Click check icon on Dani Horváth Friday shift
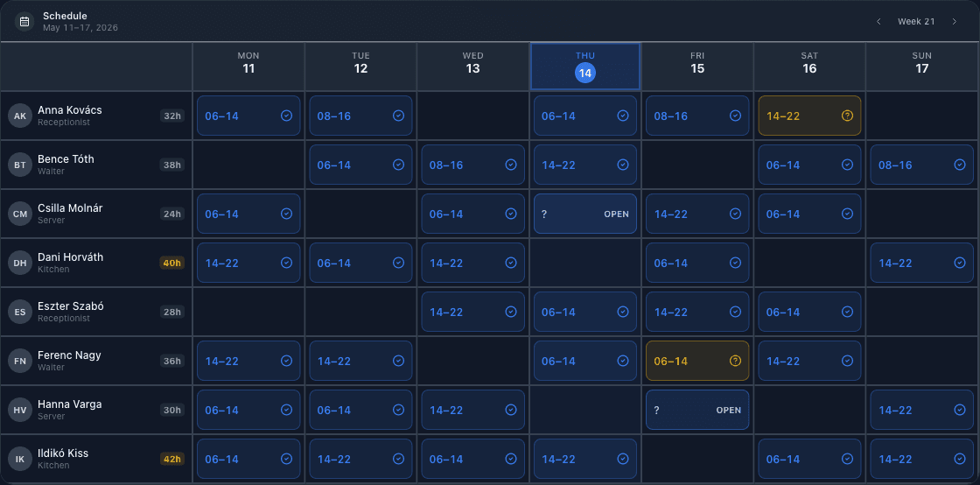980x485 pixels. click(735, 263)
